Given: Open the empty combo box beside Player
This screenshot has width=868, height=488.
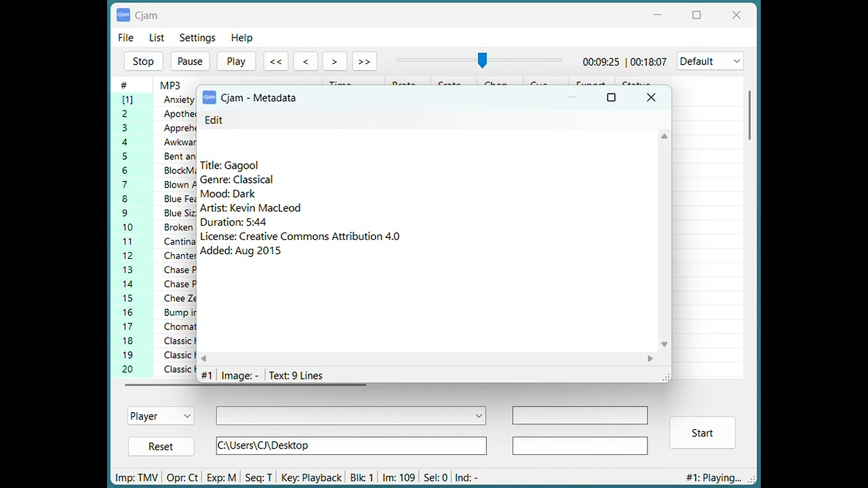Looking at the screenshot, I should point(351,416).
